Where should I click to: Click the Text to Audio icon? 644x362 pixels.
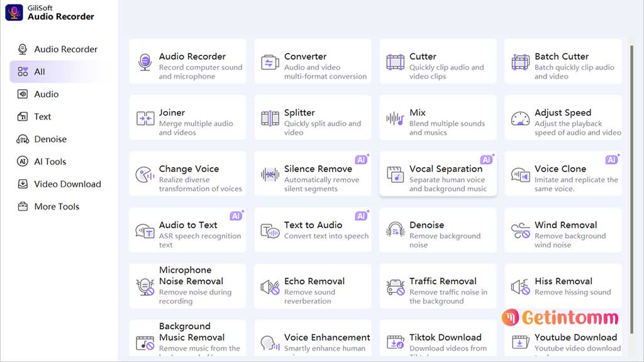[270, 231]
